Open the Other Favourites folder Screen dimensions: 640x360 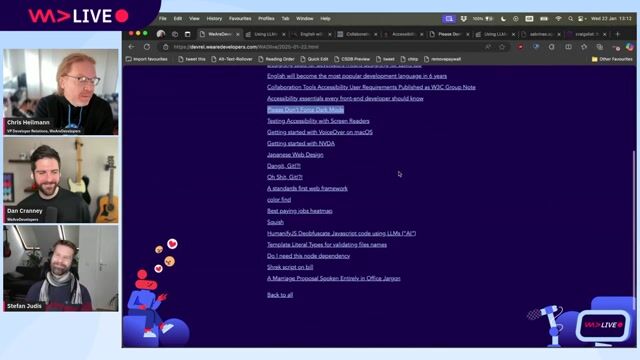point(612,59)
